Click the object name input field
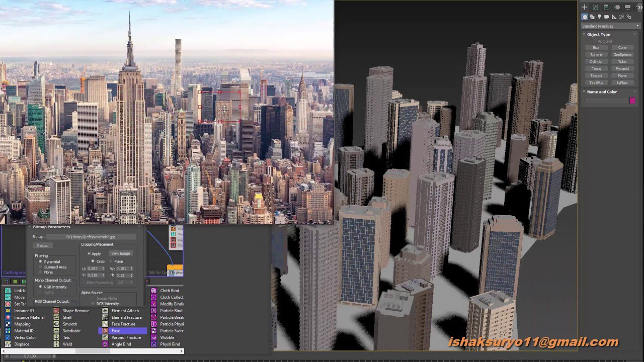644x362 pixels. [606, 101]
